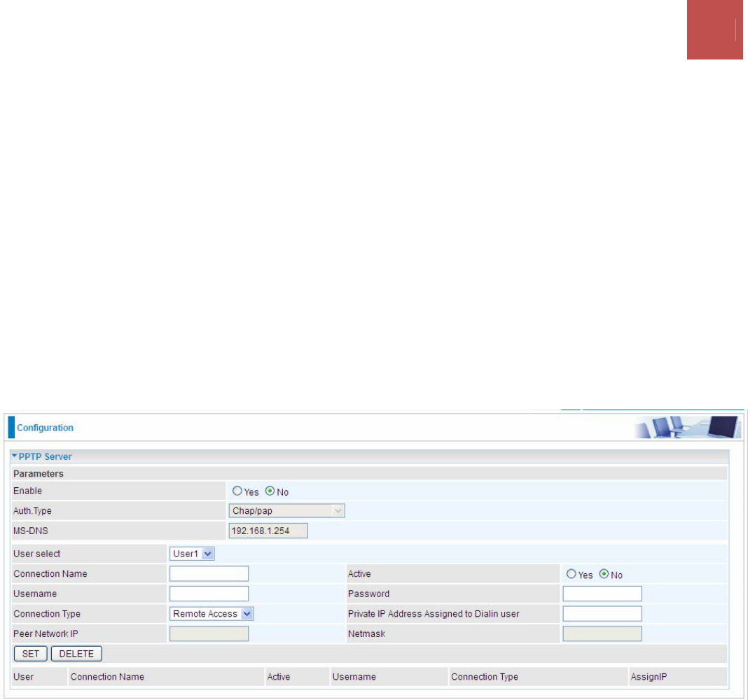The image size is (748, 700).
Task: Click the DELETE button
Action: click(x=76, y=654)
